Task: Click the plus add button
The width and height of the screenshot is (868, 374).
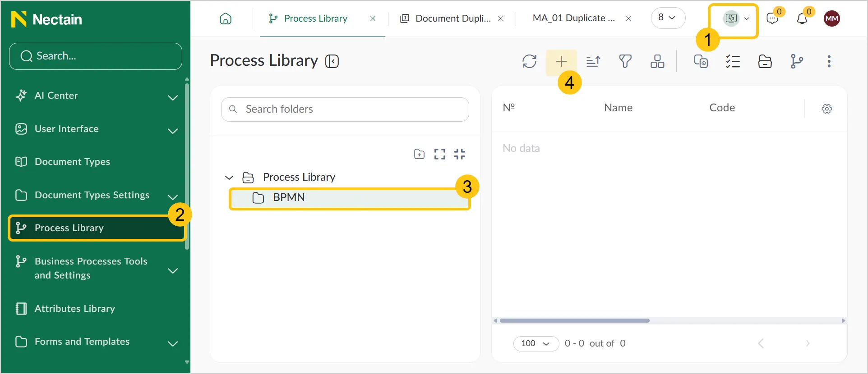Action: click(x=561, y=61)
